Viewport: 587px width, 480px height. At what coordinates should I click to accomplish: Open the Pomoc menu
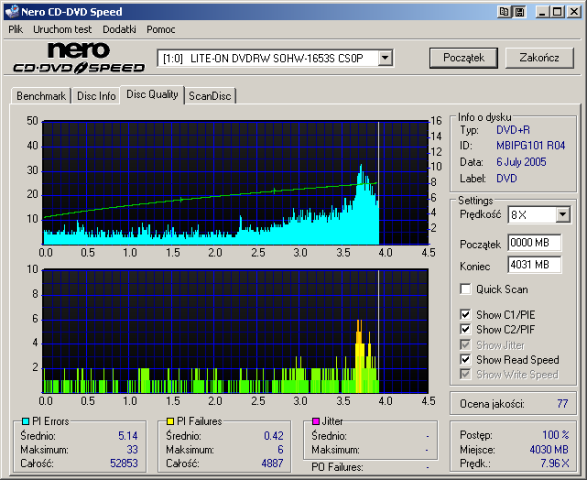161,29
